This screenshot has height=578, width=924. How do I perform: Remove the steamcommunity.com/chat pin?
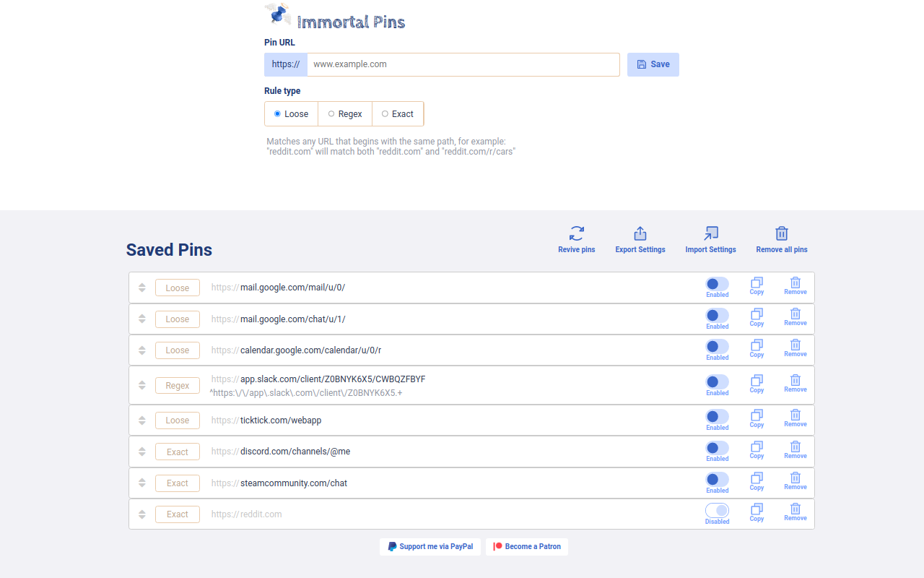pos(796,482)
